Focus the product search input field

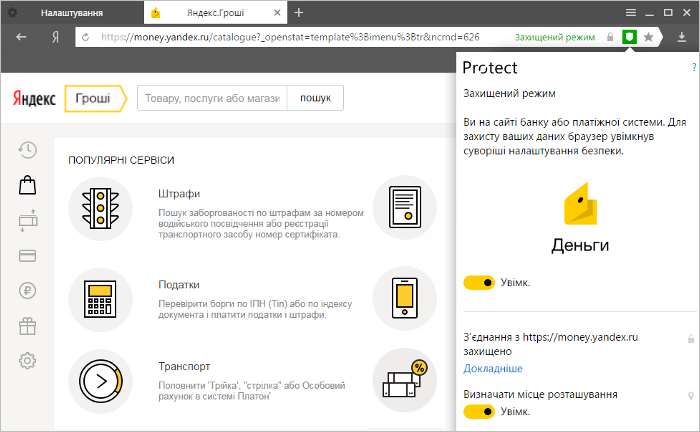coord(212,98)
